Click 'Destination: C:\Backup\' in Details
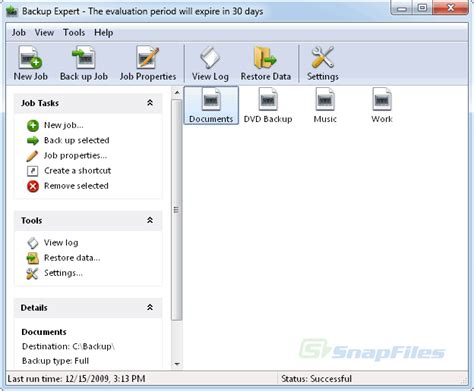This screenshot has width=474, height=391. tap(68, 346)
